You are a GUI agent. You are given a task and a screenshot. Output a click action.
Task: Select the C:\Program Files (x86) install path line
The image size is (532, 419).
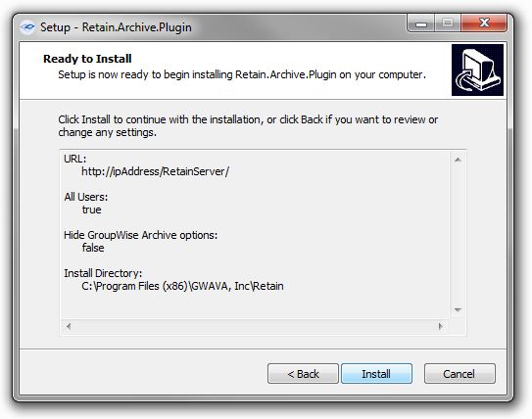pos(182,286)
